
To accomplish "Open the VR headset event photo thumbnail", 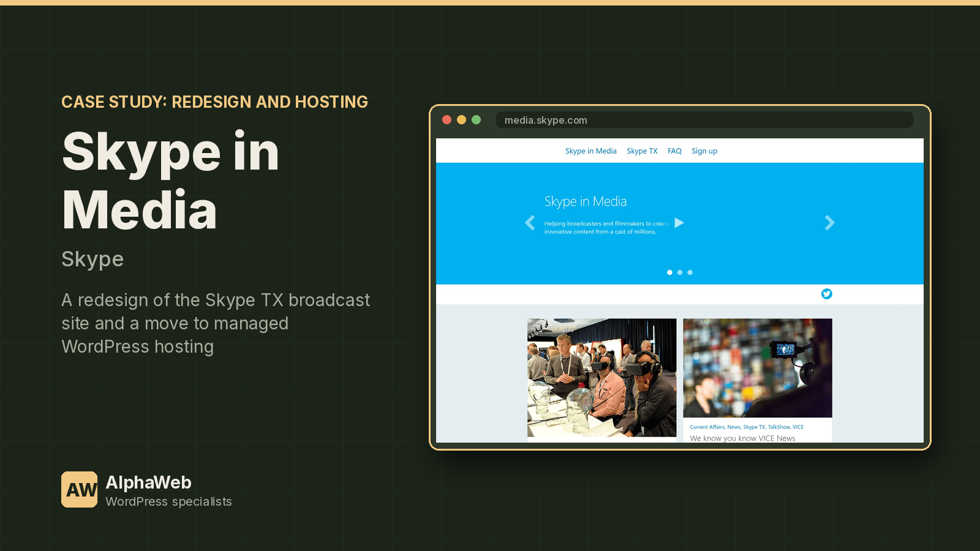I will point(602,377).
